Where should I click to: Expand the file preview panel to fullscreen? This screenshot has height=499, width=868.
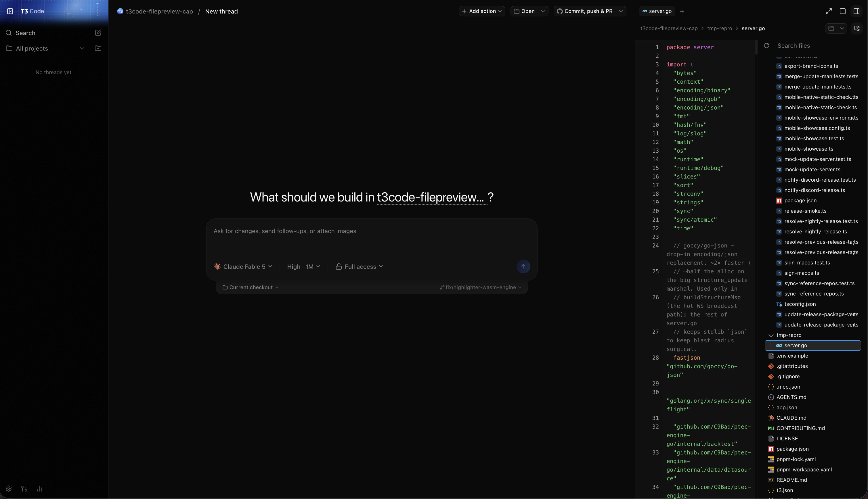click(829, 11)
